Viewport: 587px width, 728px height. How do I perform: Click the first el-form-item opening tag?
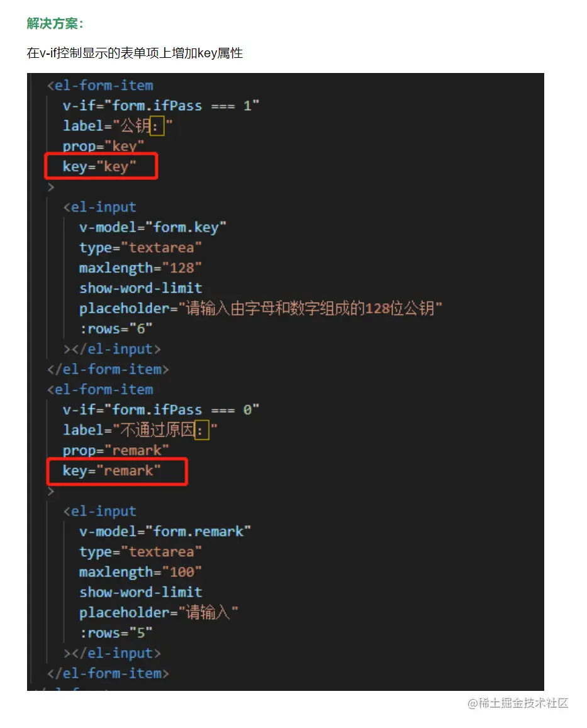coord(100,86)
